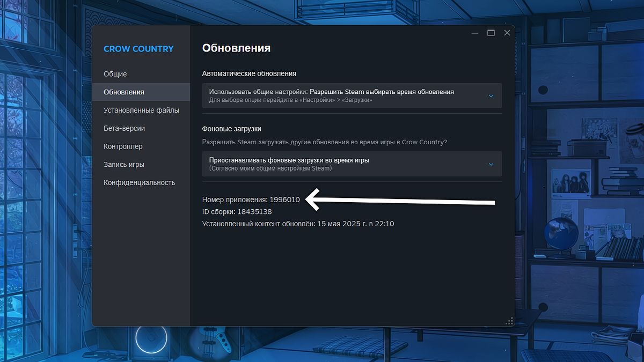Click the resize grip in window corner
The image size is (644, 362).
point(509,321)
